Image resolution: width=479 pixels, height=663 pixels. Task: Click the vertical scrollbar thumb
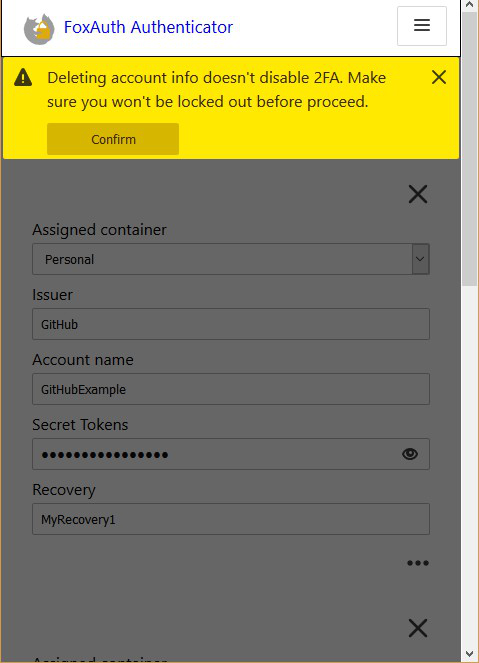coord(470,149)
